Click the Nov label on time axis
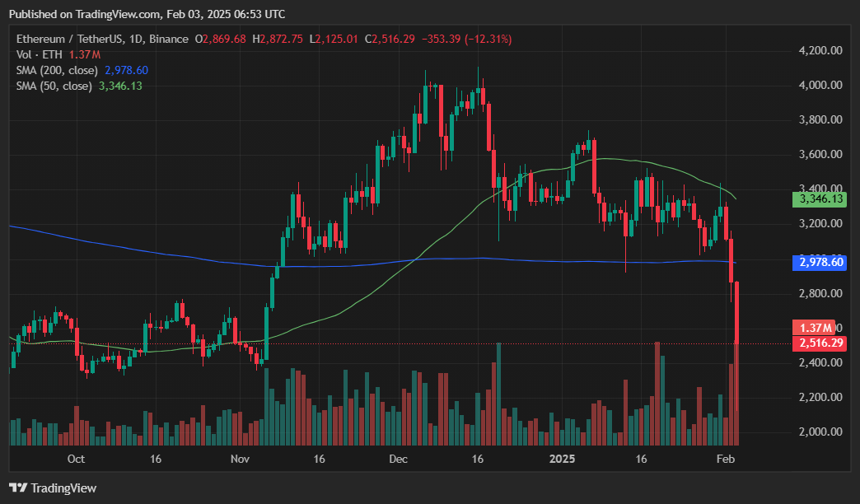Screen dimensions: 860x504 (240, 459)
